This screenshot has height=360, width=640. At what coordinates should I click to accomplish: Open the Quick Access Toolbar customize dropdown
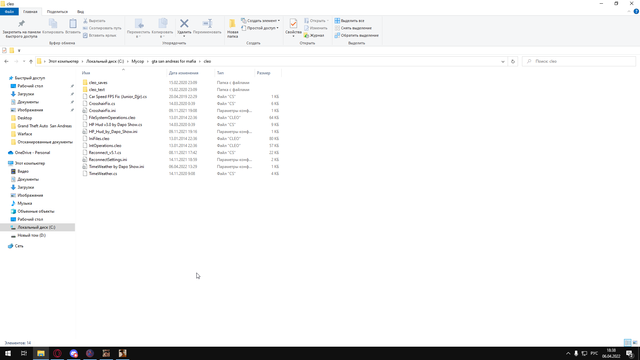(19, 51)
